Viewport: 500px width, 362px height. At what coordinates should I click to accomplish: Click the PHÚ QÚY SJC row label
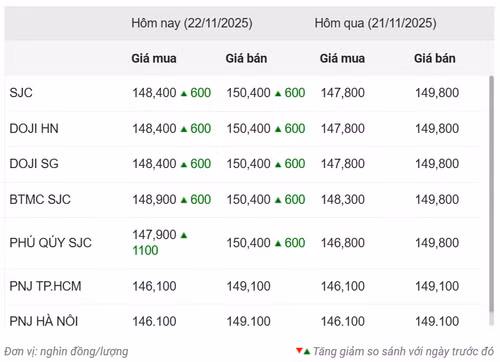[x=50, y=243]
